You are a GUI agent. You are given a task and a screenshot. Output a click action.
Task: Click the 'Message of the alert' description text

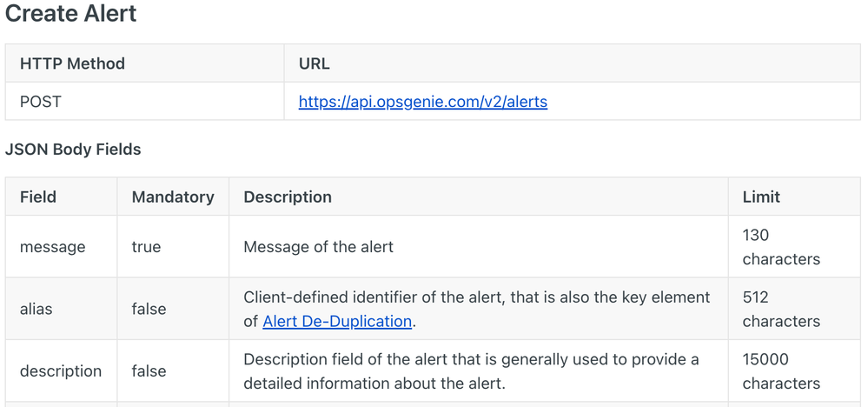[x=318, y=246]
